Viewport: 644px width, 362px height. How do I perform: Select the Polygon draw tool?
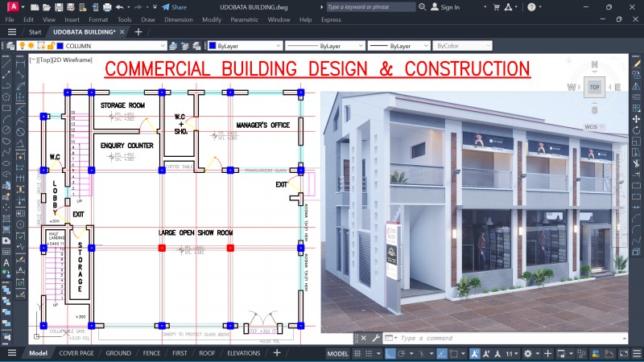point(6,97)
